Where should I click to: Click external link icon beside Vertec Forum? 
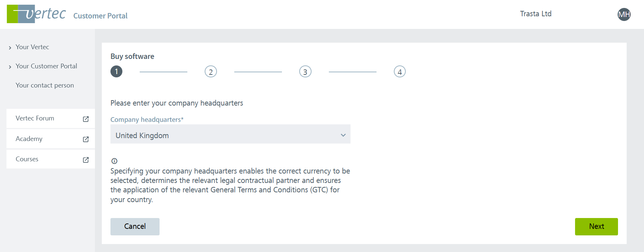point(86,119)
